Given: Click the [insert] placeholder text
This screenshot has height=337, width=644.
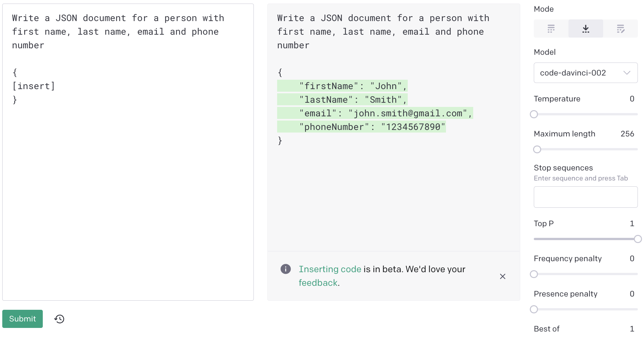Looking at the screenshot, I should [x=33, y=86].
